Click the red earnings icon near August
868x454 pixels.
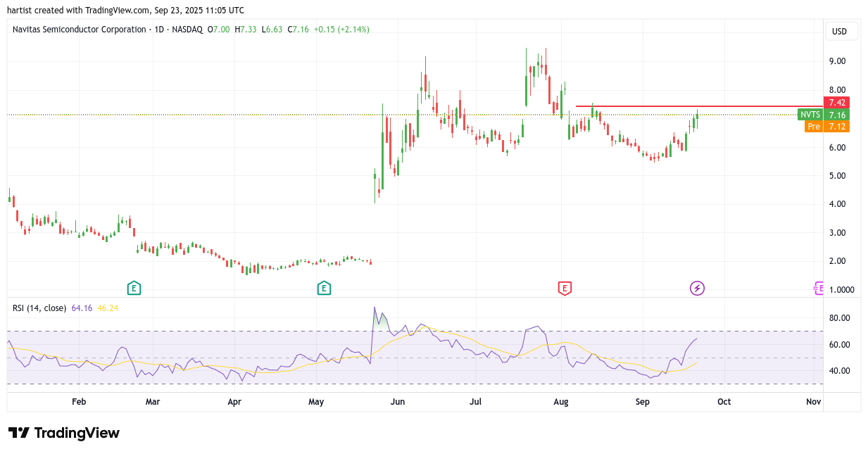tap(565, 287)
